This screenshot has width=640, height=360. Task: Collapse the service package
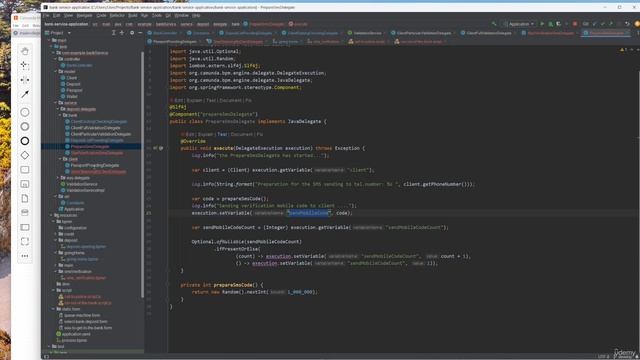coord(56,103)
